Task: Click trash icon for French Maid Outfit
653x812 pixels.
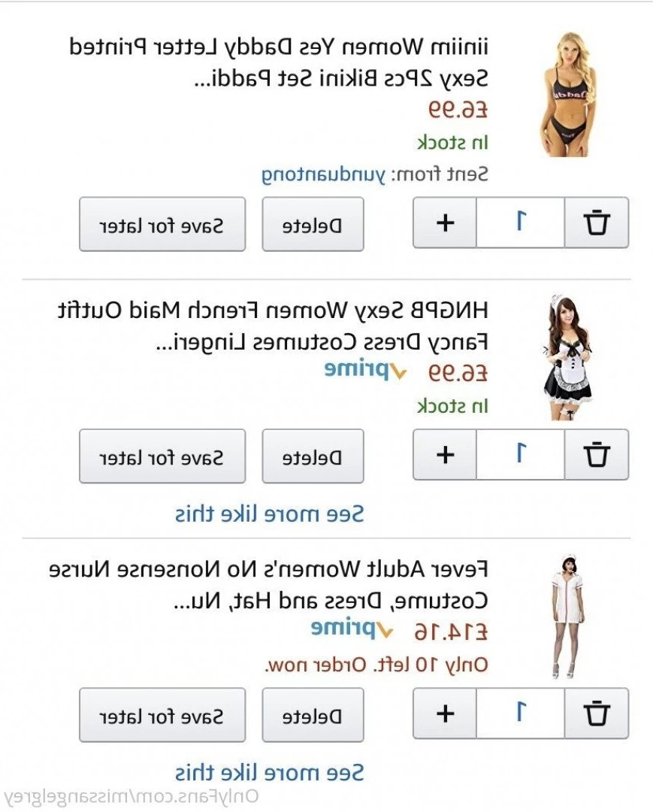Action: point(597,455)
